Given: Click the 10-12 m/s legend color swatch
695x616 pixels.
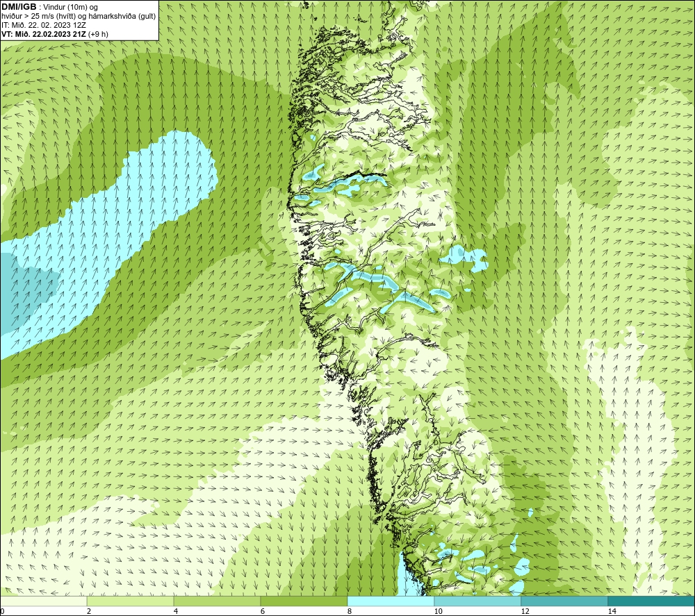Looking at the screenshot, I should tap(478, 601).
